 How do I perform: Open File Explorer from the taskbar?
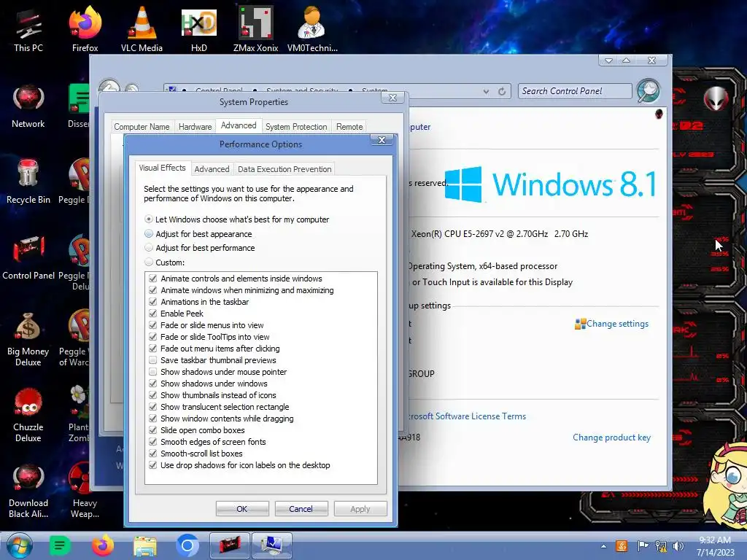click(x=145, y=546)
